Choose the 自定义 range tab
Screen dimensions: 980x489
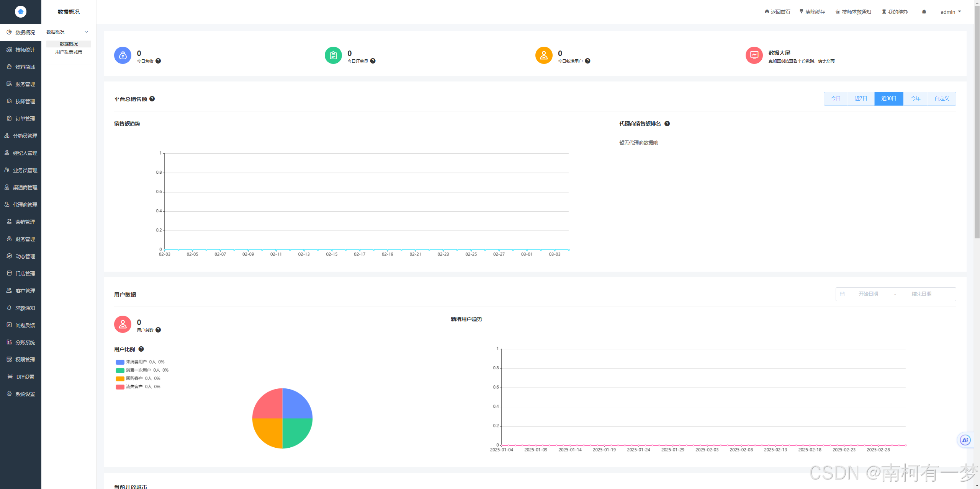942,99
